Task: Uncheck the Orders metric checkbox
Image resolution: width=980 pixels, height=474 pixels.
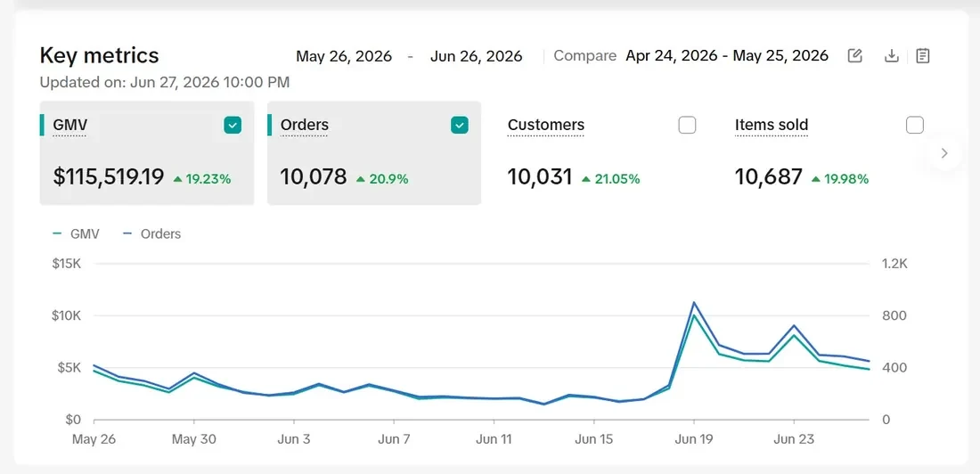Action: pos(460,126)
